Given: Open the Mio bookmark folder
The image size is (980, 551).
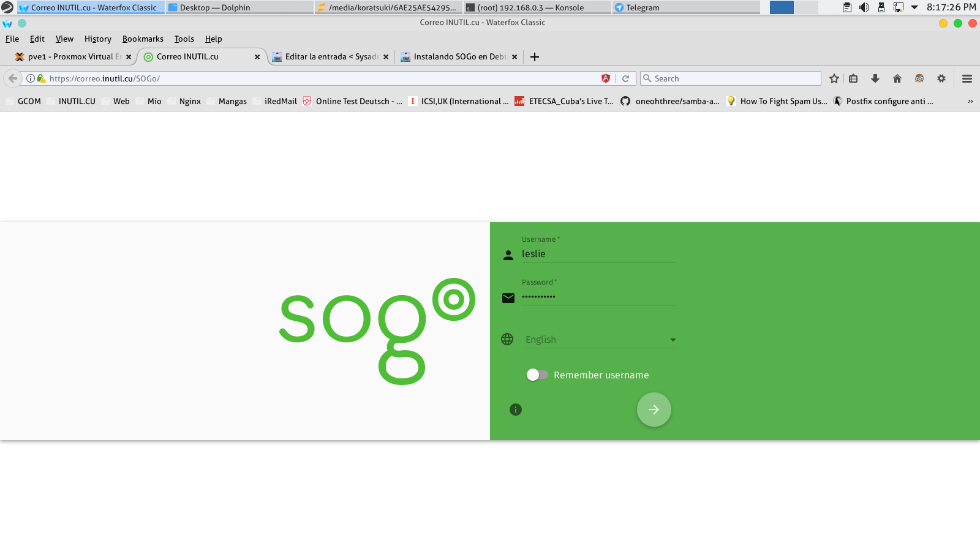Looking at the screenshot, I should (x=149, y=102).
